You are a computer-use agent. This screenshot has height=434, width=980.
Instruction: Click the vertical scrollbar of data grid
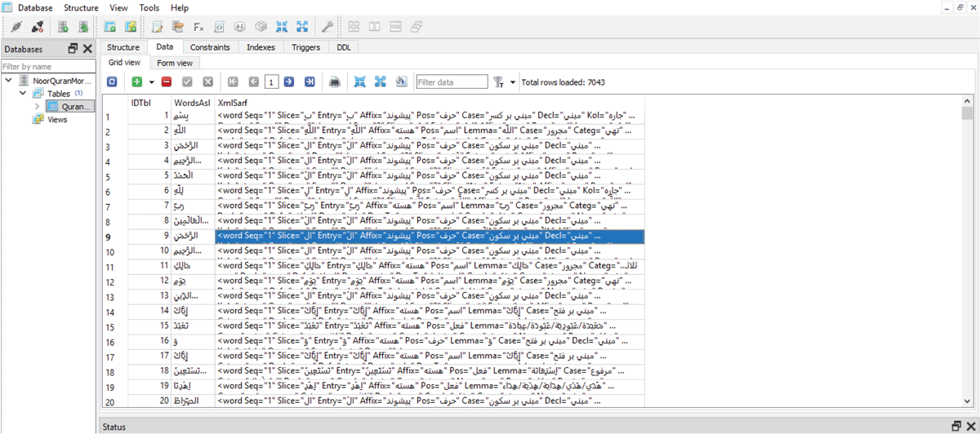tap(967, 253)
